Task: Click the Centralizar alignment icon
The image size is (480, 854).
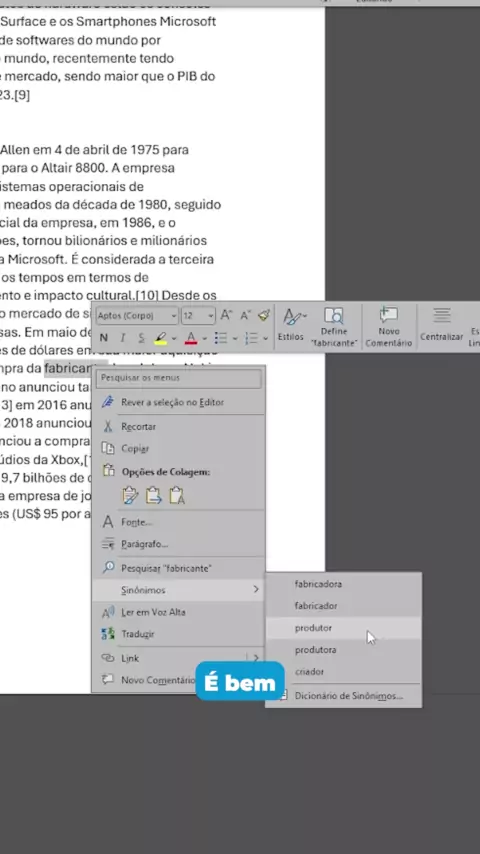Action: click(x=441, y=325)
